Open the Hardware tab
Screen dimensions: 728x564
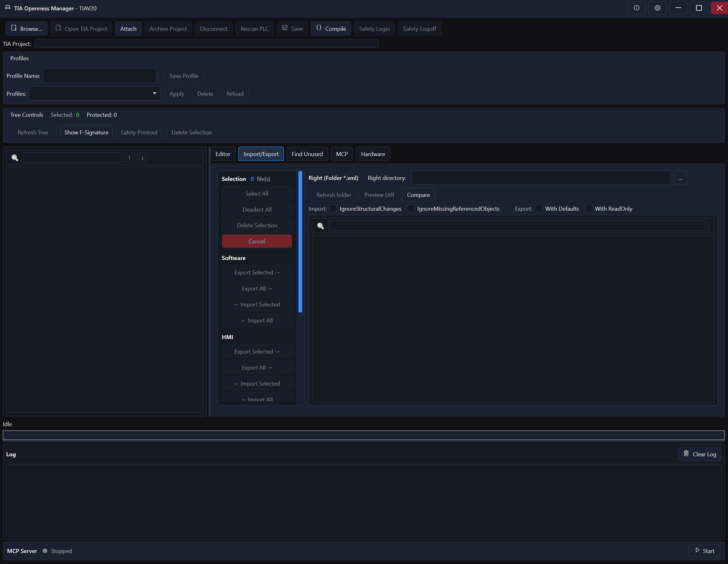373,154
